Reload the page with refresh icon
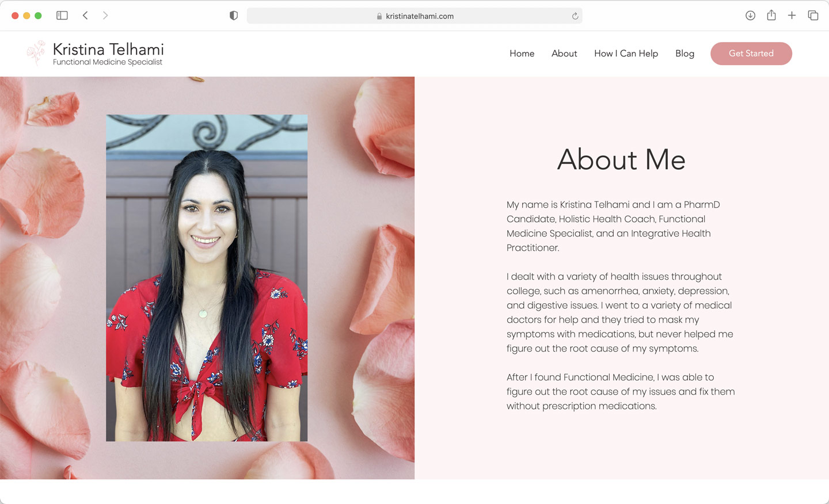 coord(575,16)
